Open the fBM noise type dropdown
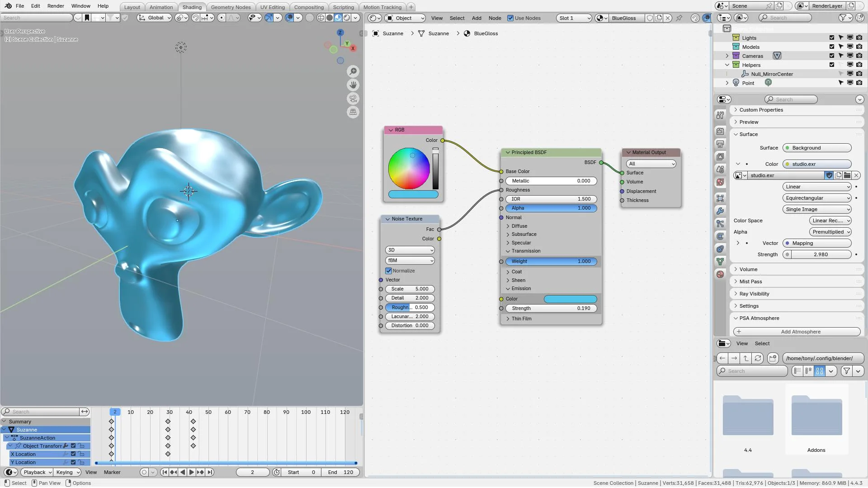The width and height of the screenshot is (868, 488). coord(410,260)
